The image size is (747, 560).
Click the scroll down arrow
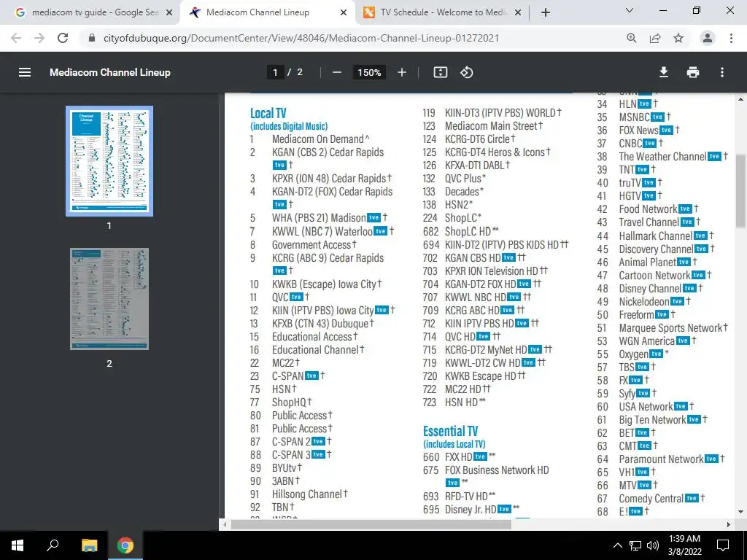740,513
